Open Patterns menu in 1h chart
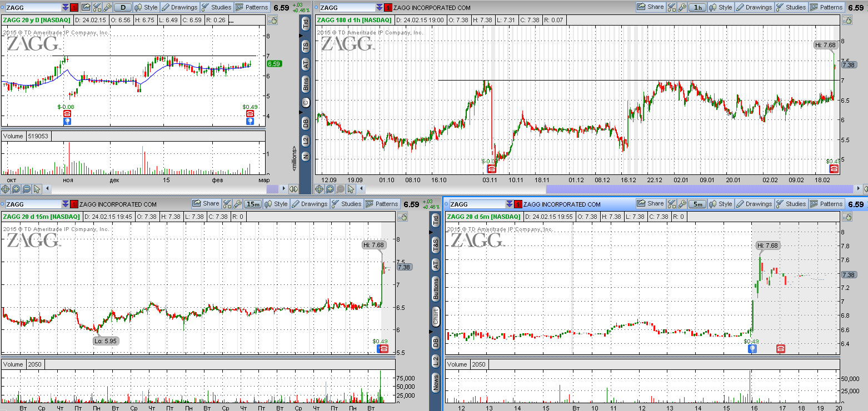868x411 pixels. click(x=827, y=7)
